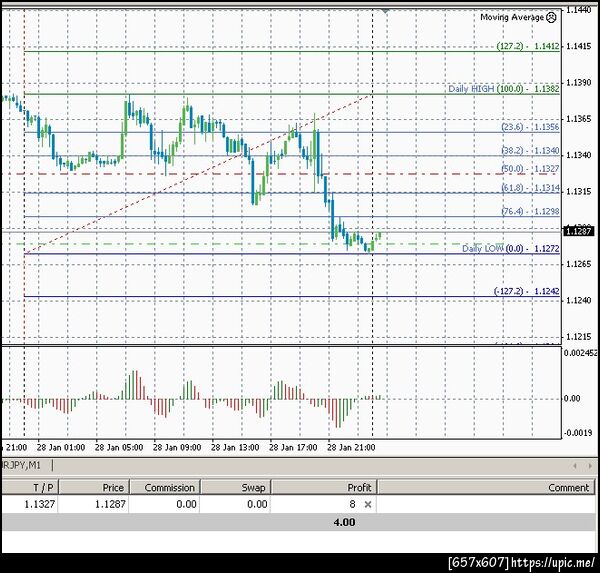
Task: Click the Swap value 0.00 cell
Action: [257, 504]
